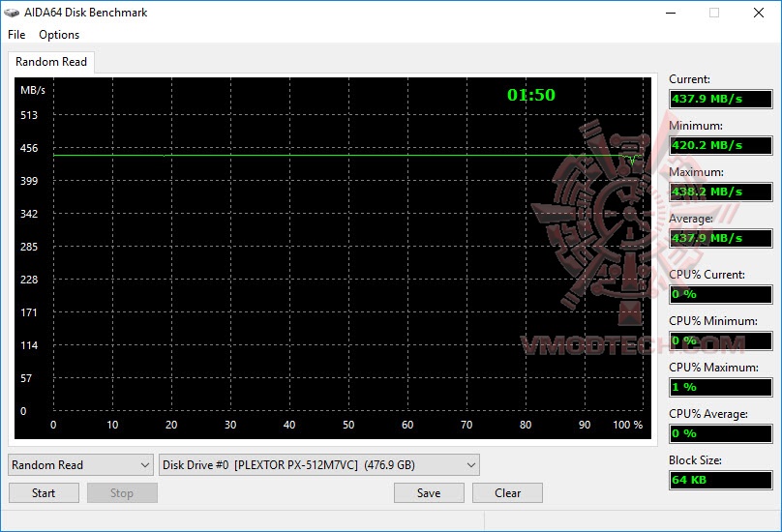Click the MB/s axis label
The image size is (782, 532).
point(32,90)
